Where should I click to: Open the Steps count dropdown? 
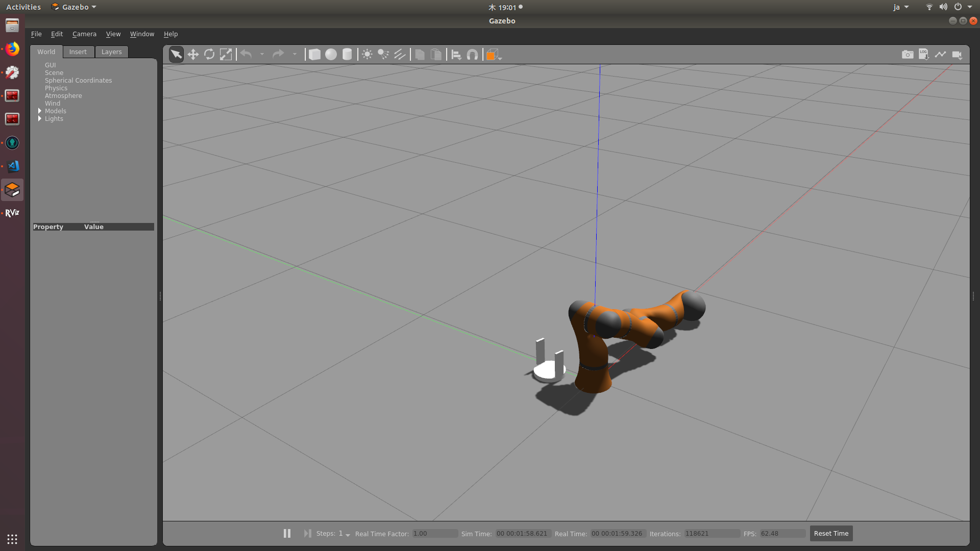(345, 534)
